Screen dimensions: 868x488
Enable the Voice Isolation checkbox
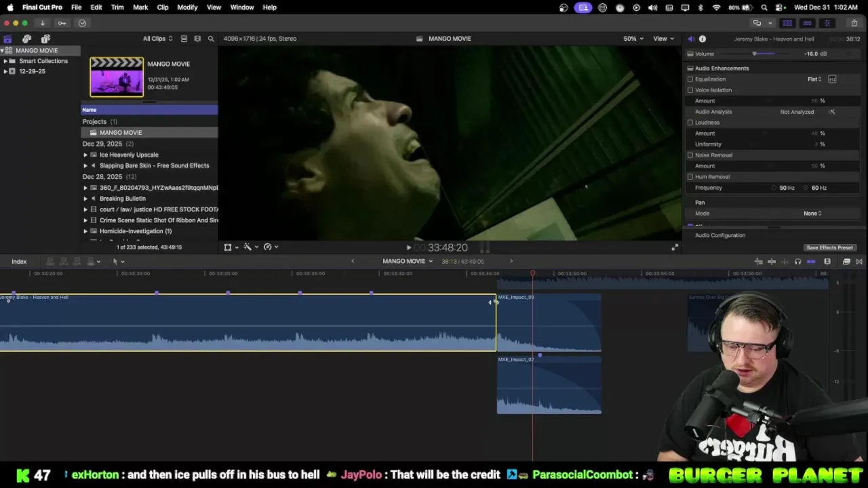pos(690,90)
